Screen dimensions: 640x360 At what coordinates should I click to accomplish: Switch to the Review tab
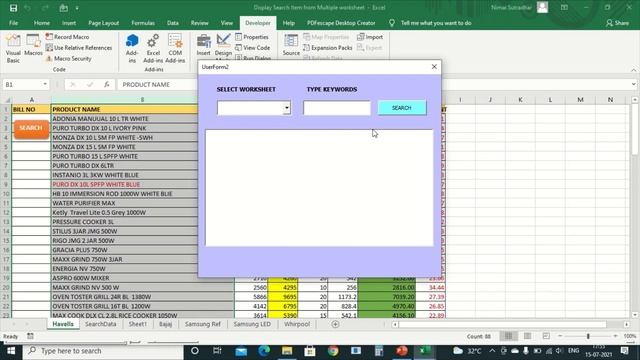200,23
